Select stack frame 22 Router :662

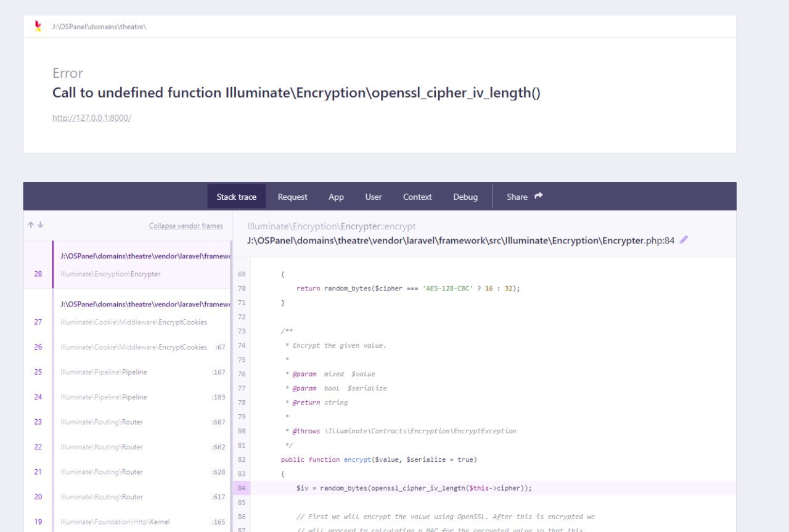(127, 447)
